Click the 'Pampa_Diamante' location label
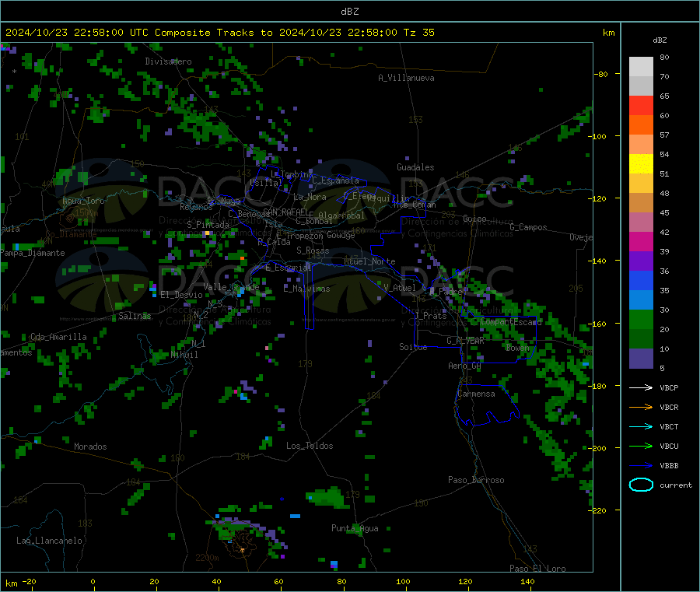 (x=33, y=253)
